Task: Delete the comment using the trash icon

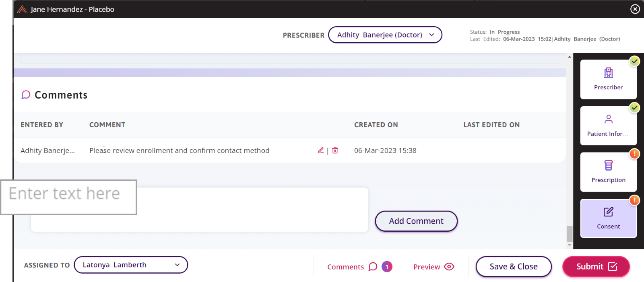Action: click(x=335, y=150)
